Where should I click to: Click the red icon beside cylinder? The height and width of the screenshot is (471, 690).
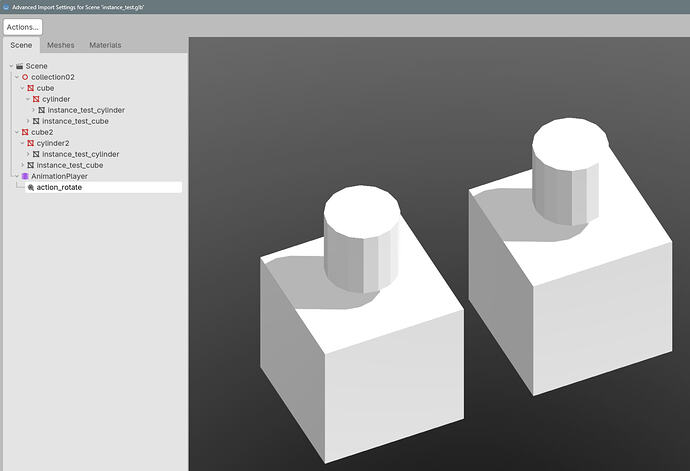click(36, 99)
